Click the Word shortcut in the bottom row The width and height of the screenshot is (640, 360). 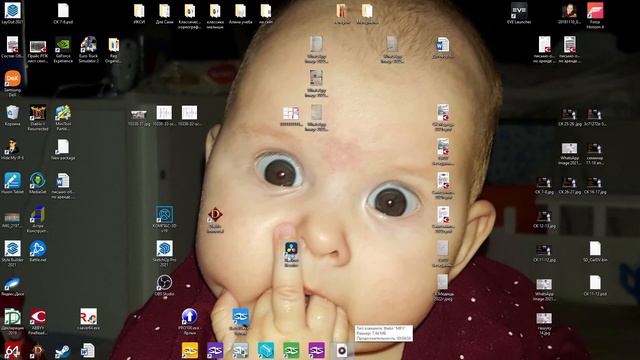pos(88,351)
